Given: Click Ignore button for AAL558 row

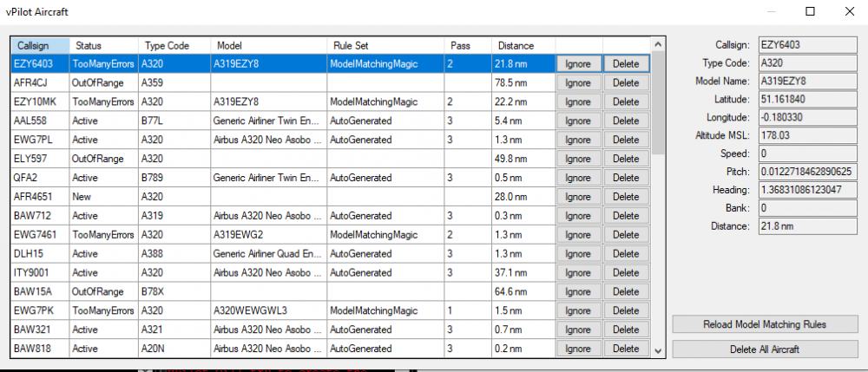Looking at the screenshot, I should click(x=578, y=121).
